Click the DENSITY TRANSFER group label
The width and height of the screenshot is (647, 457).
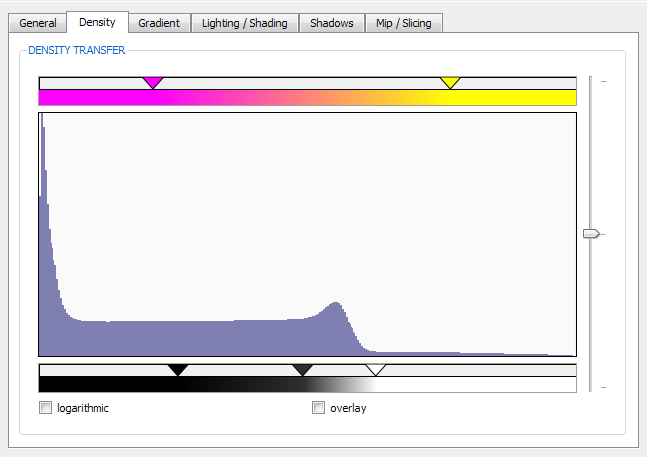[77, 50]
